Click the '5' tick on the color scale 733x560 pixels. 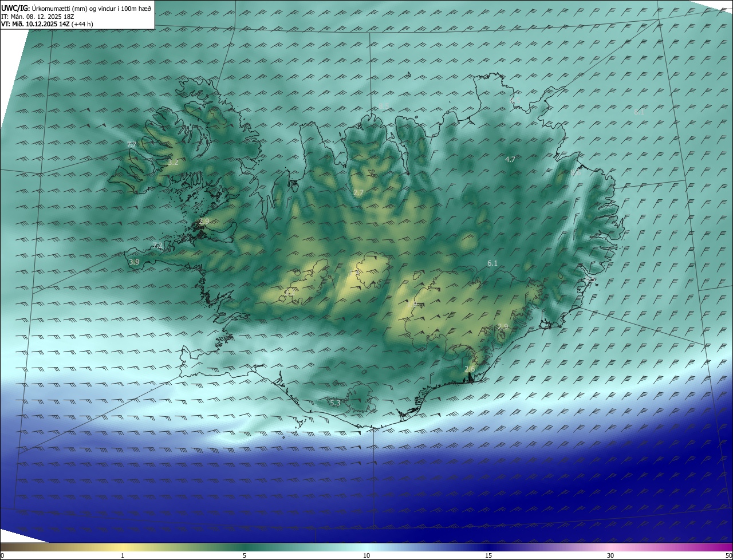click(245, 555)
